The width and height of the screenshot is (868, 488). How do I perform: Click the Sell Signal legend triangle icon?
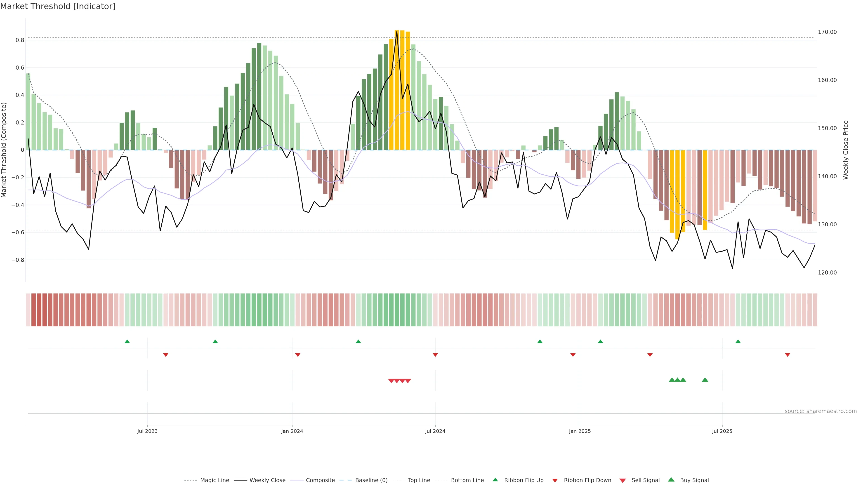point(623,481)
